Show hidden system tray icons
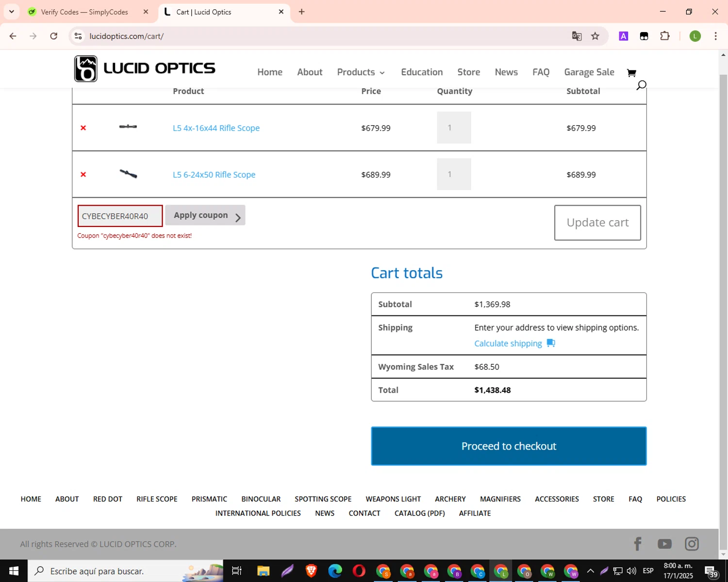The height and width of the screenshot is (582, 728). (x=591, y=571)
